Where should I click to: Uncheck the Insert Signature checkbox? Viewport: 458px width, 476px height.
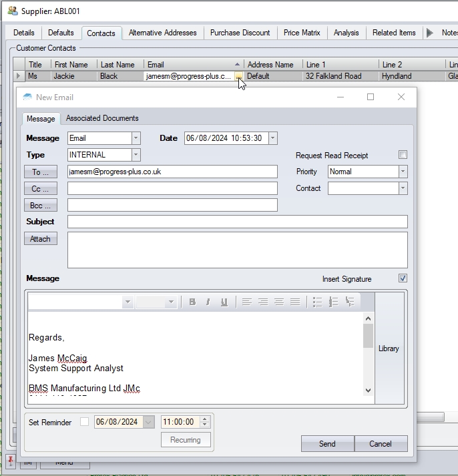(403, 278)
